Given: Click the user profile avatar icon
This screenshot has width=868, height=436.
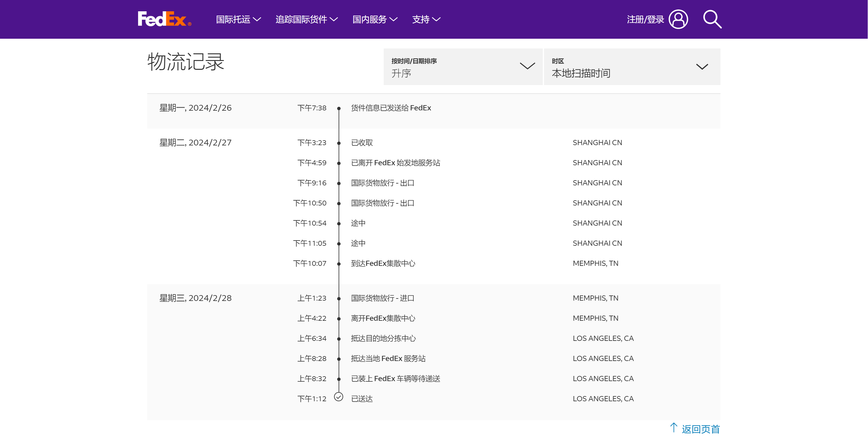Looking at the screenshot, I should point(678,19).
